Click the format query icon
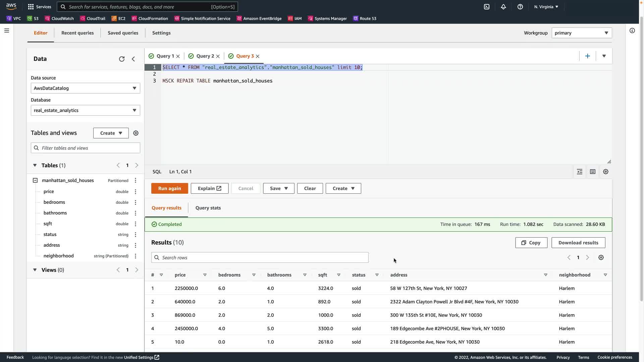Screen dimensions: 644x362 click(580, 172)
